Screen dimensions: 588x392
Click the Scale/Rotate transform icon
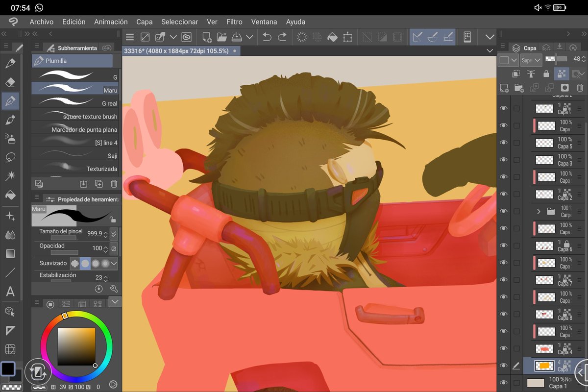coord(347,37)
